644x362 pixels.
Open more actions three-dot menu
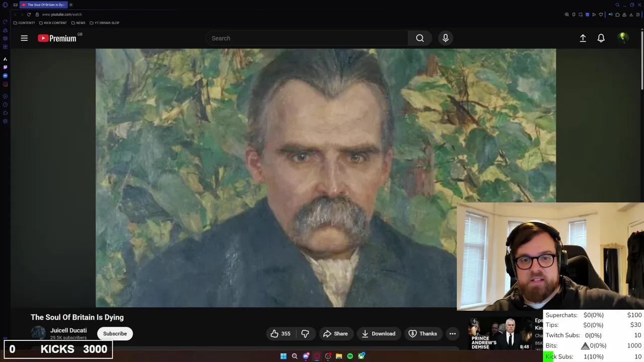(452, 333)
